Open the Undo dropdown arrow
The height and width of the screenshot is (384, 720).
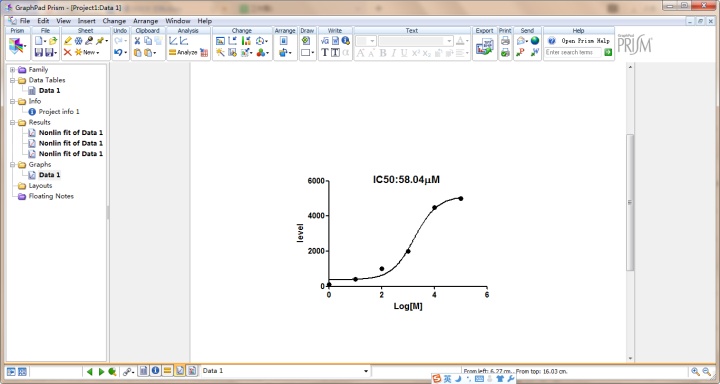[126, 53]
